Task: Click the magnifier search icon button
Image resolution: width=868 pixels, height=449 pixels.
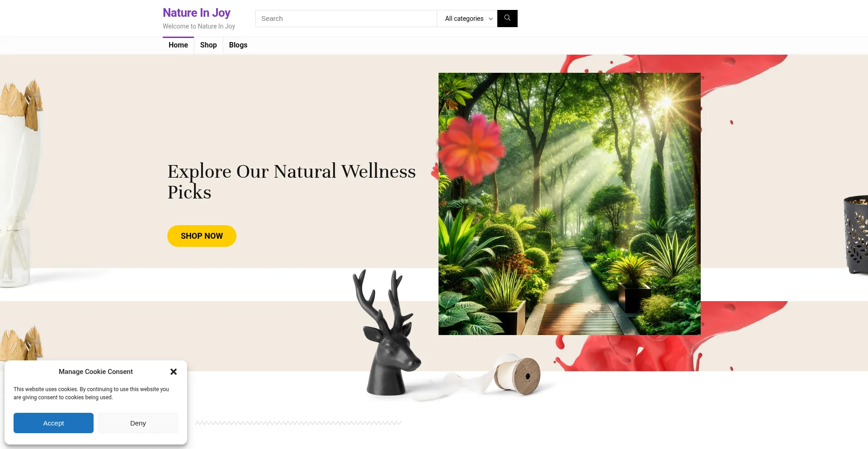Action: pos(507,19)
